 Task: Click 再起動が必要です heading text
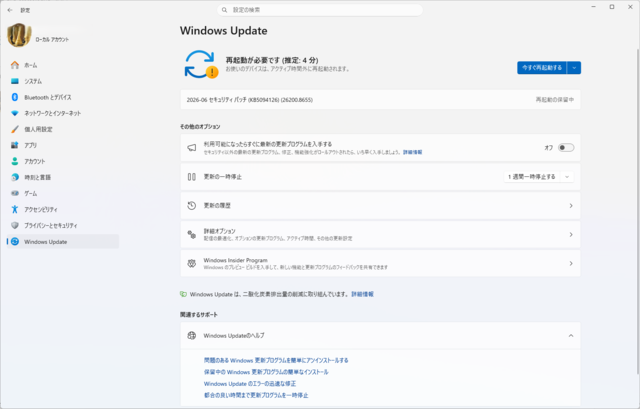tap(272, 60)
